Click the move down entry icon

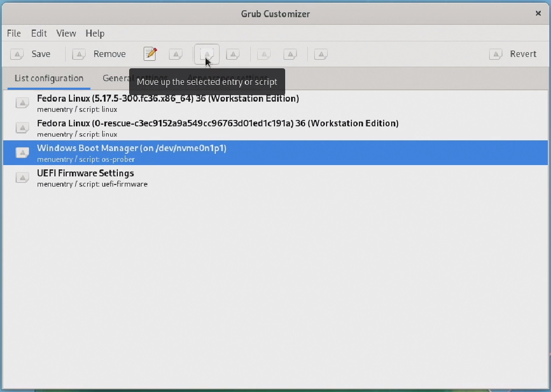click(x=233, y=54)
